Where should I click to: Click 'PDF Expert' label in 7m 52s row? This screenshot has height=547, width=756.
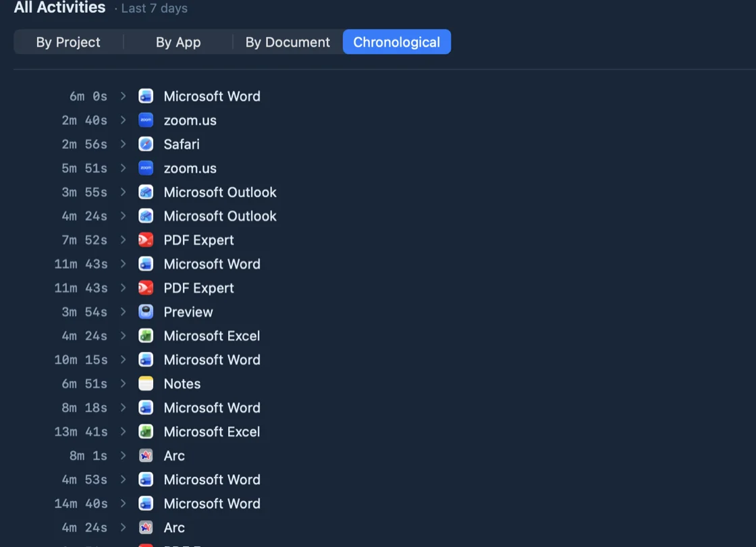click(198, 240)
